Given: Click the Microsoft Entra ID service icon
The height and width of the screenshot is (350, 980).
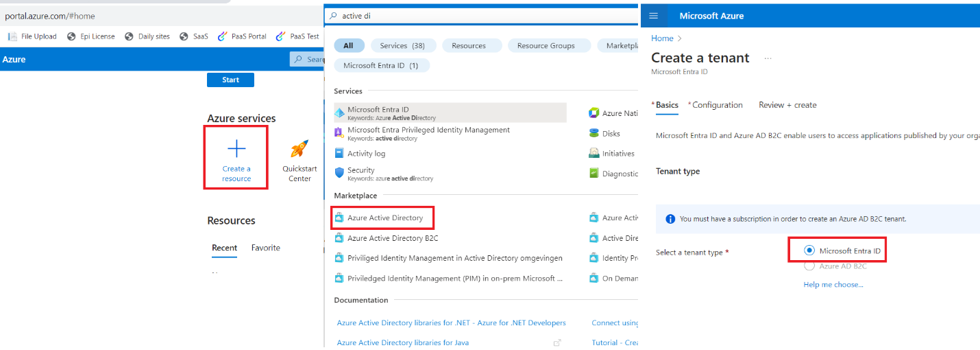Looking at the screenshot, I should click(x=339, y=113).
